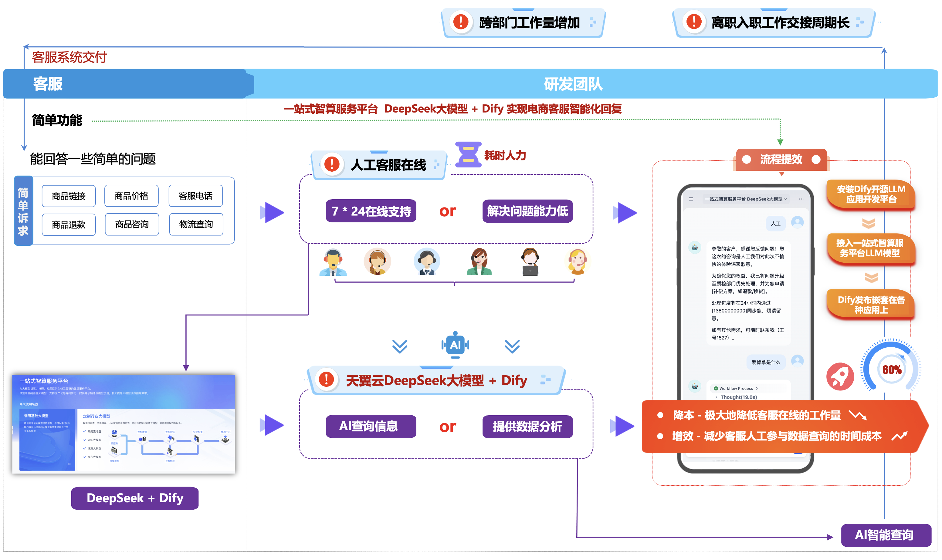Click the 商品链接 button
The width and height of the screenshot is (942, 560).
[x=68, y=196]
